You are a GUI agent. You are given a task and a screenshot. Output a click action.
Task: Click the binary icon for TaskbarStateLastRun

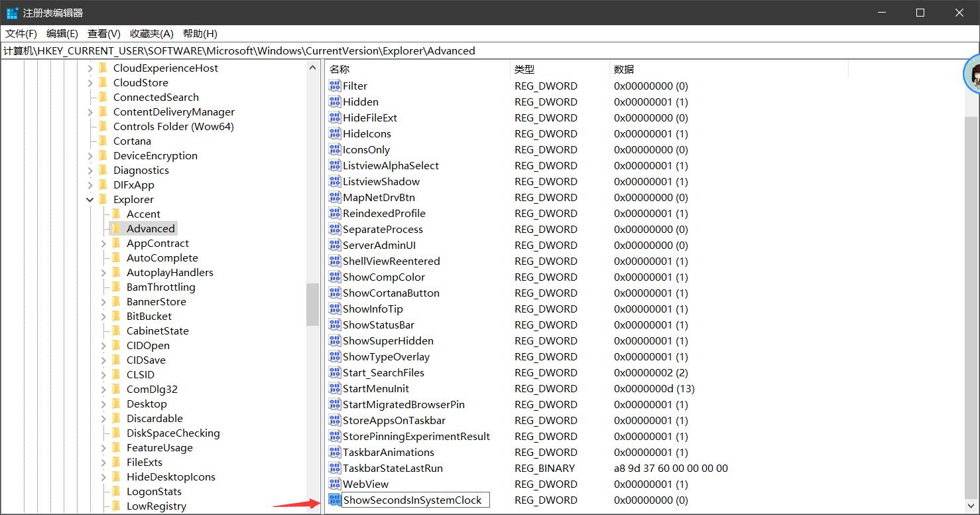335,469
